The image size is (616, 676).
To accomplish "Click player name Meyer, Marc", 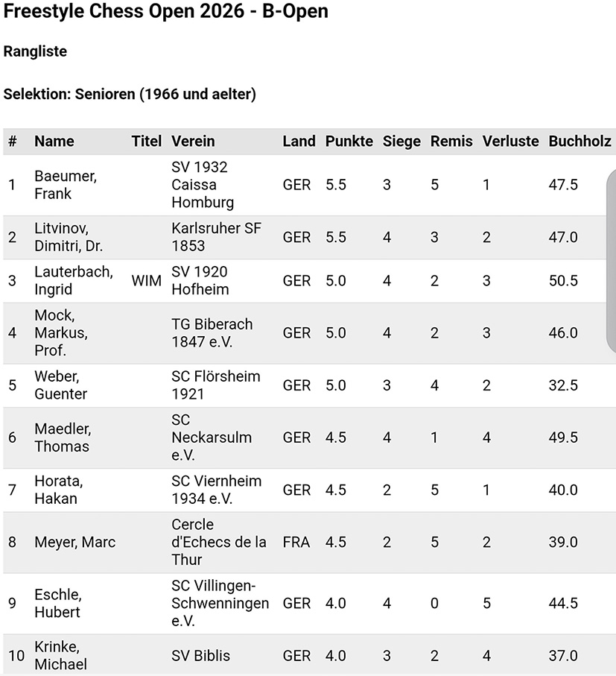I will pyautogui.click(x=75, y=542).
